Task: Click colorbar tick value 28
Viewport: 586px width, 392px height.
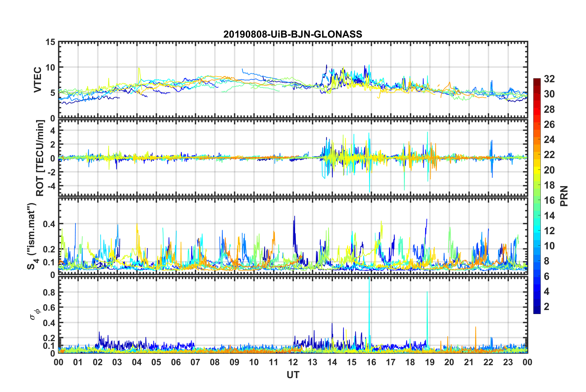Action: [549, 109]
